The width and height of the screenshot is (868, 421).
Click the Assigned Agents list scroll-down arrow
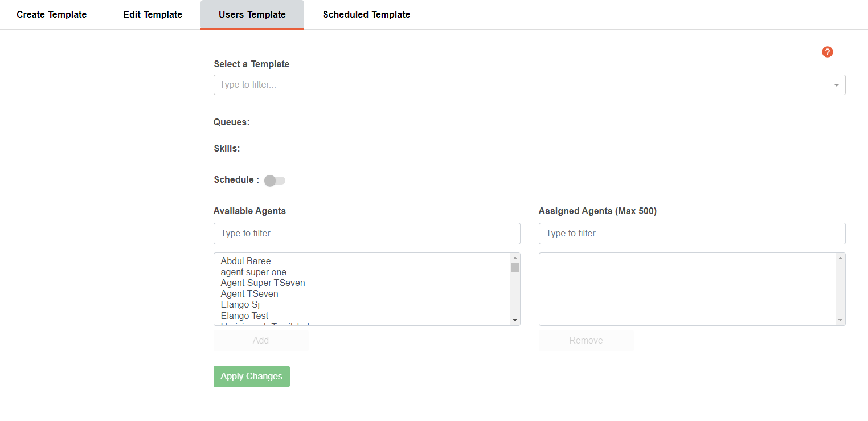[x=841, y=320]
